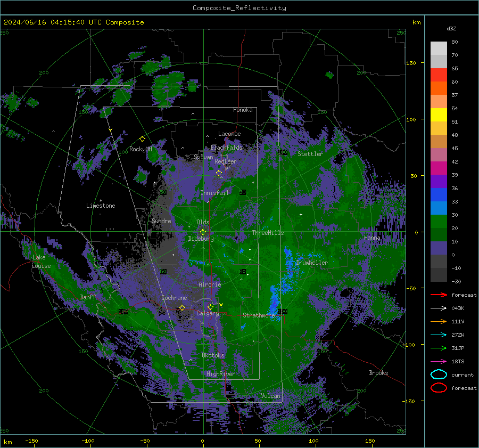Pick the red 60-65 dBZ swatch
This screenshot has height=448, width=479.
(439, 75)
